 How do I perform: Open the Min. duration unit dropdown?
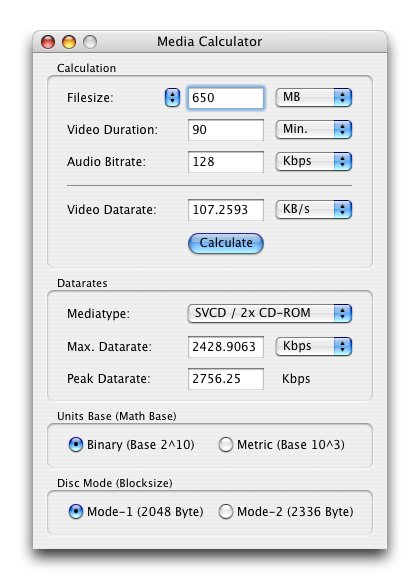point(313,129)
